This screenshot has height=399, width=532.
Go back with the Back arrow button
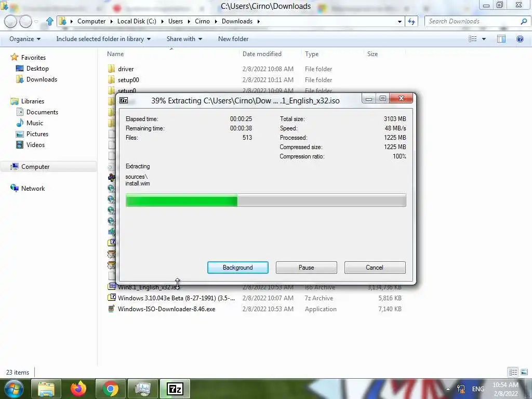(x=10, y=21)
